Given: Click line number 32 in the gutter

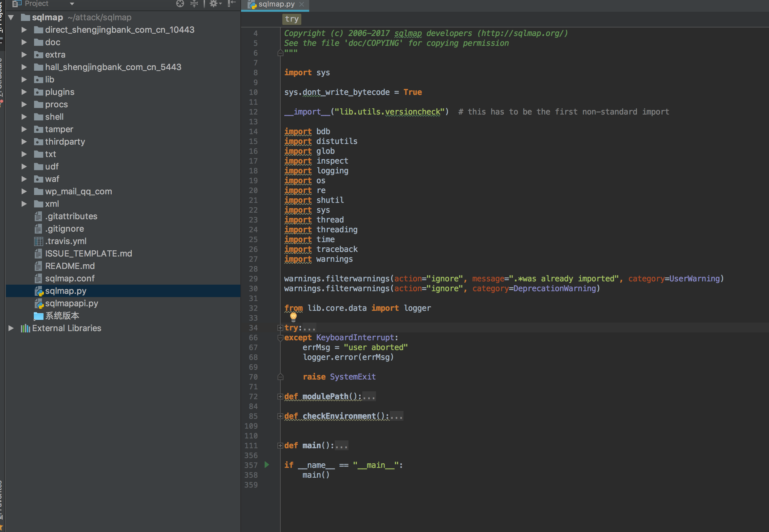Looking at the screenshot, I should tap(253, 308).
